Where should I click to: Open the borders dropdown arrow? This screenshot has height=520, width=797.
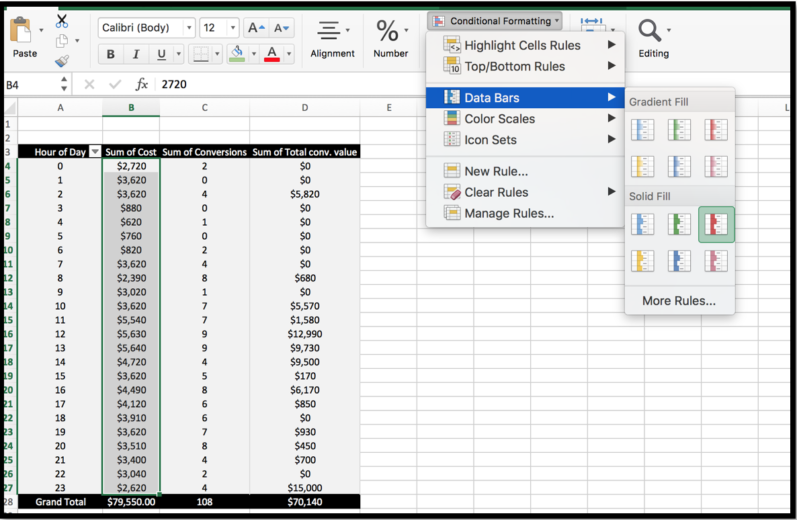[x=217, y=54]
